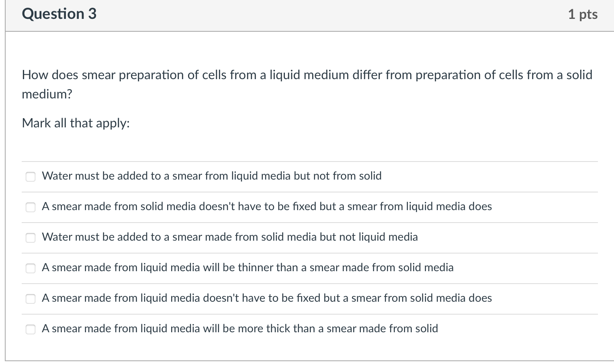This screenshot has width=614, height=364.
Task: Check the last answer checkbox about thicker liquid smears
Action: 31,329
